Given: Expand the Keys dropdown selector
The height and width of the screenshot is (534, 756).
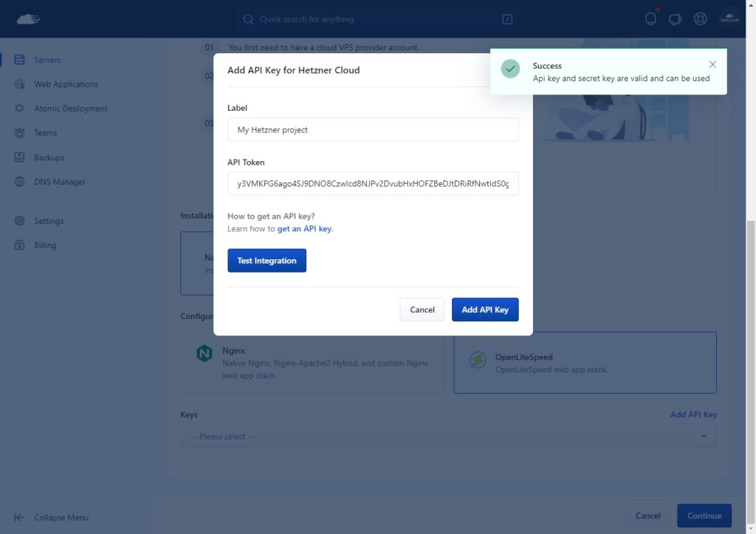Looking at the screenshot, I should tap(448, 437).
